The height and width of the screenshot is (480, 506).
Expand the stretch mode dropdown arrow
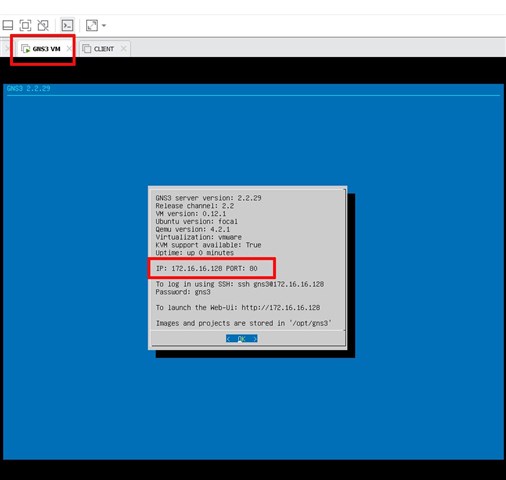pos(104,25)
